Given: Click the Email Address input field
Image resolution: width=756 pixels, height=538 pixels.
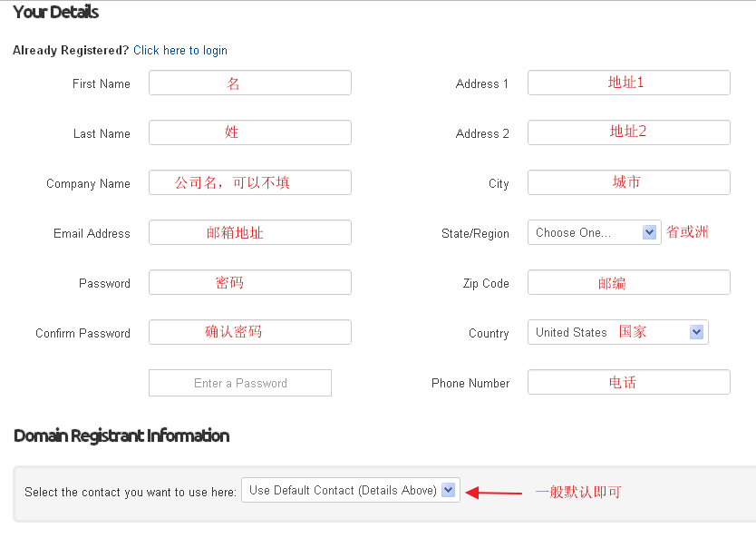Looking at the screenshot, I should (249, 232).
